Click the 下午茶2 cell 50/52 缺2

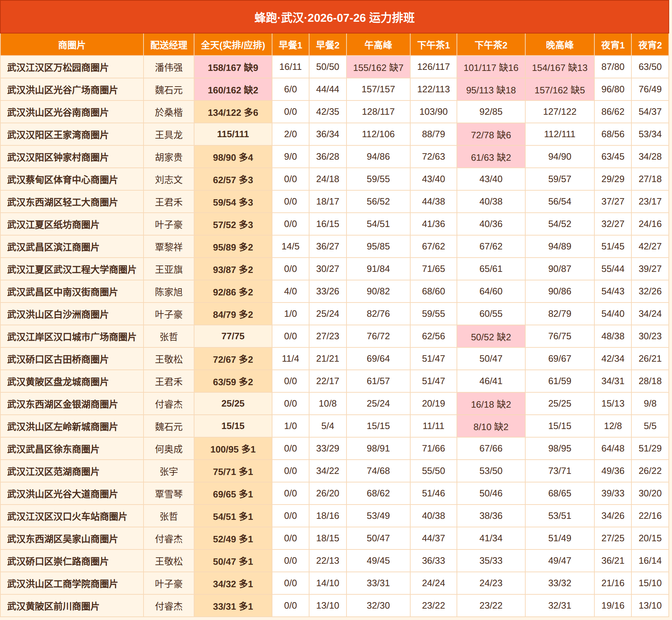(x=491, y=337)
